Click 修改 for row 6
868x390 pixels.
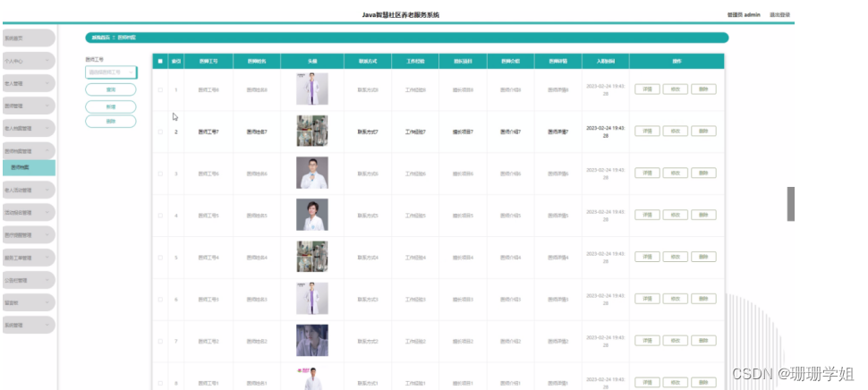click(676, 299)
